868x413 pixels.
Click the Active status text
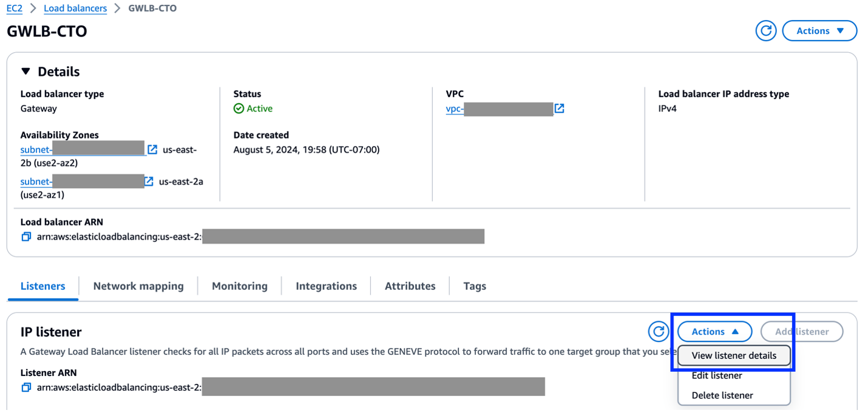click(x=260, y=109)
